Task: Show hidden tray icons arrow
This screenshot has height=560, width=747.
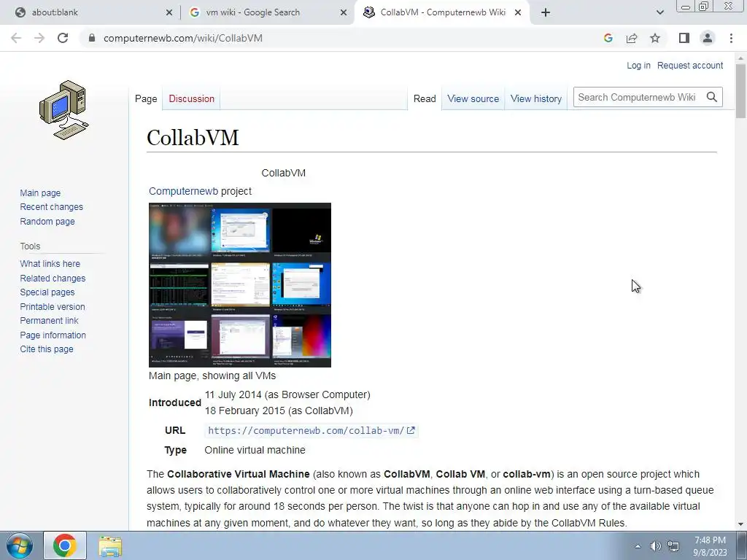Action: [x=638, y=547]
